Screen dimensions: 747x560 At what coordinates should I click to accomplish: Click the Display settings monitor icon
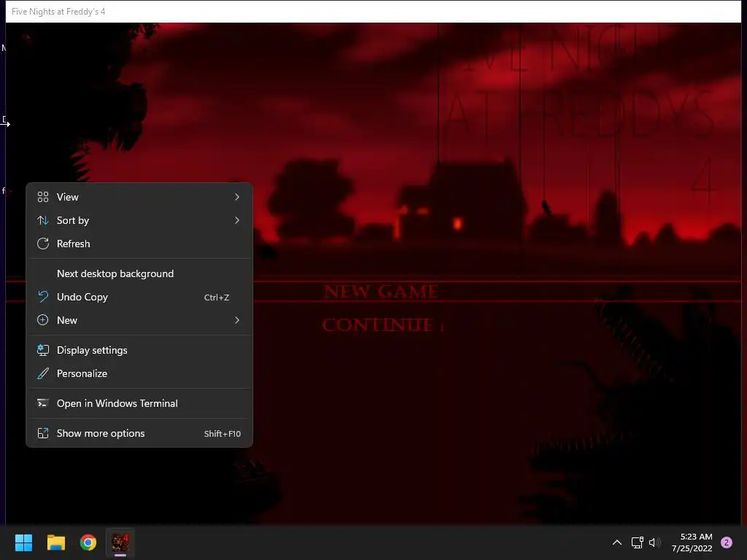click(43, 350)
